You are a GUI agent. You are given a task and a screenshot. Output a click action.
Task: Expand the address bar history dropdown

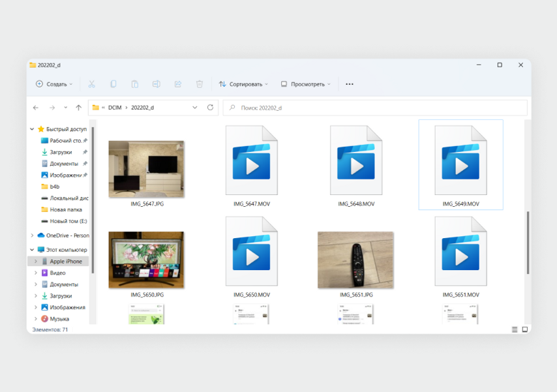coord(194,108)
